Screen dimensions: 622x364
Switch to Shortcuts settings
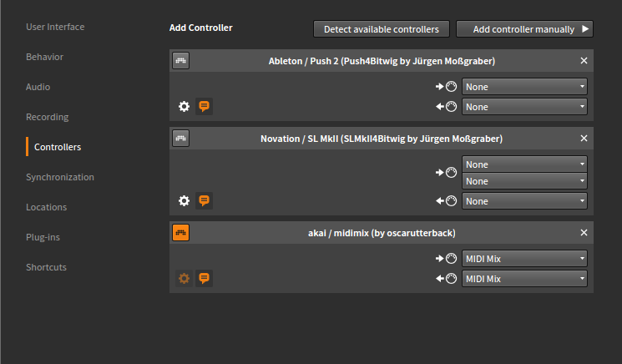point(46,267)
